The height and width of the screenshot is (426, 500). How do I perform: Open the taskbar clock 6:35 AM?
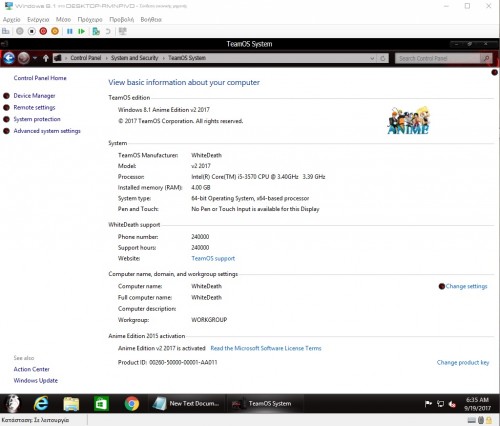(x=477, y=404)
